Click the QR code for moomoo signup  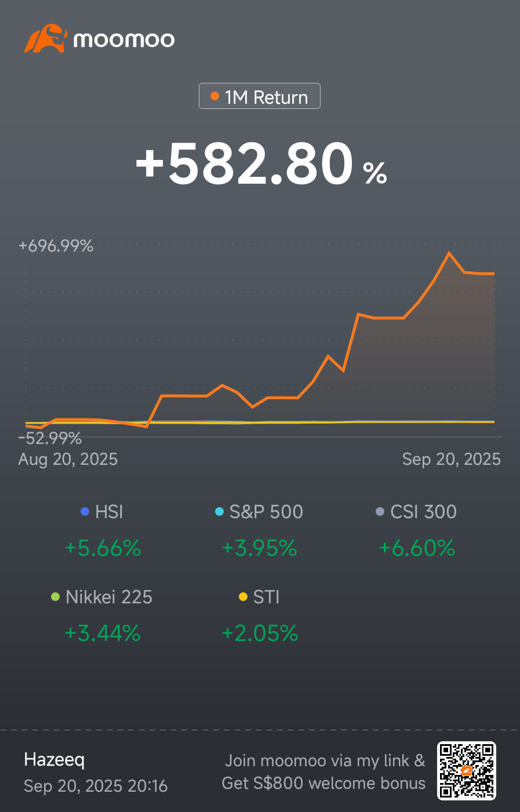(x=467, y=771)
